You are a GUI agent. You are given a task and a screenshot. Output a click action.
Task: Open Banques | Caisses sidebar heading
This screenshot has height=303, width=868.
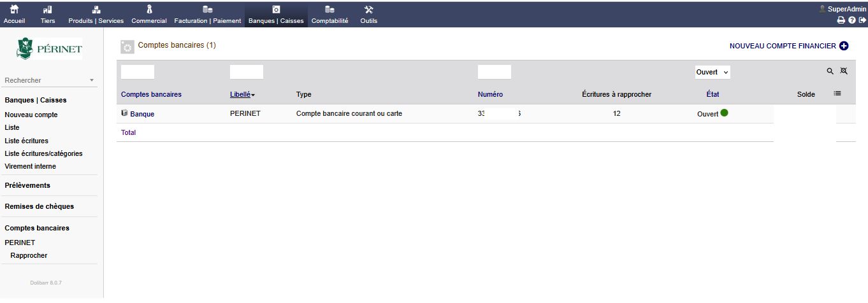(x=36, y=100)
